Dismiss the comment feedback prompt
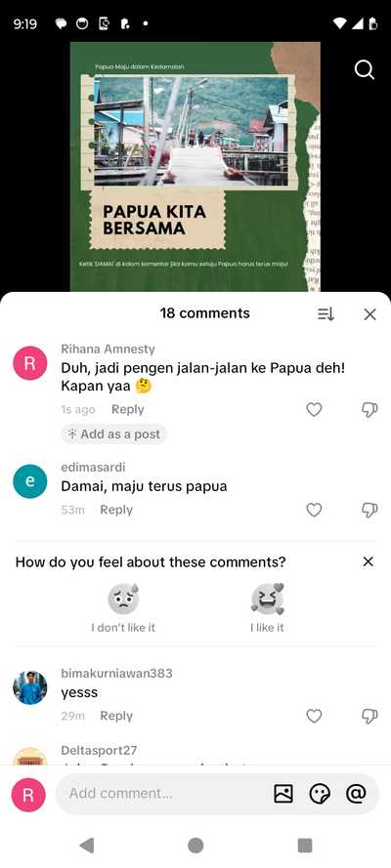The image size is (391, 868). point(368,561)
